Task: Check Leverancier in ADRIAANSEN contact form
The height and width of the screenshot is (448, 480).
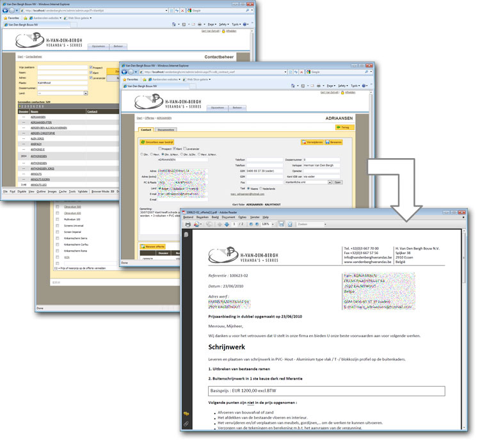Action: tap(185, 149)
